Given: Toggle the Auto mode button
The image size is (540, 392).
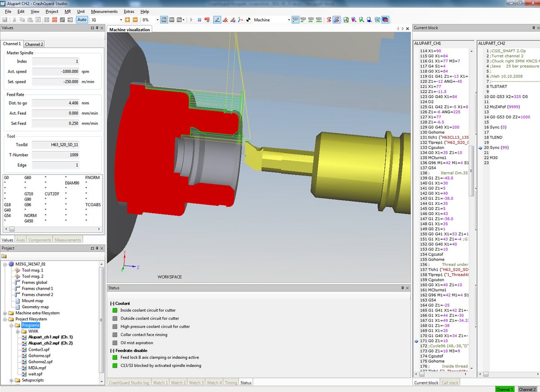Looking at the screenshot, I should (x=82, y=20).
